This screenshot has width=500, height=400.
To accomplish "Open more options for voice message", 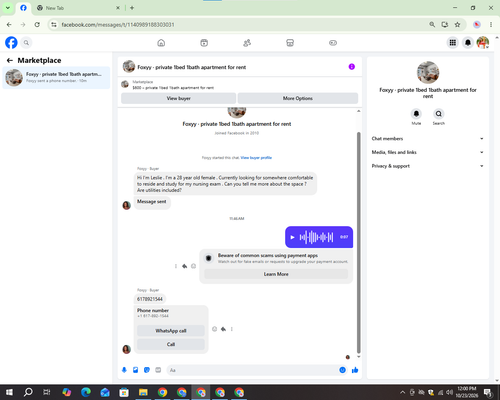I will (x=176, y=266).
